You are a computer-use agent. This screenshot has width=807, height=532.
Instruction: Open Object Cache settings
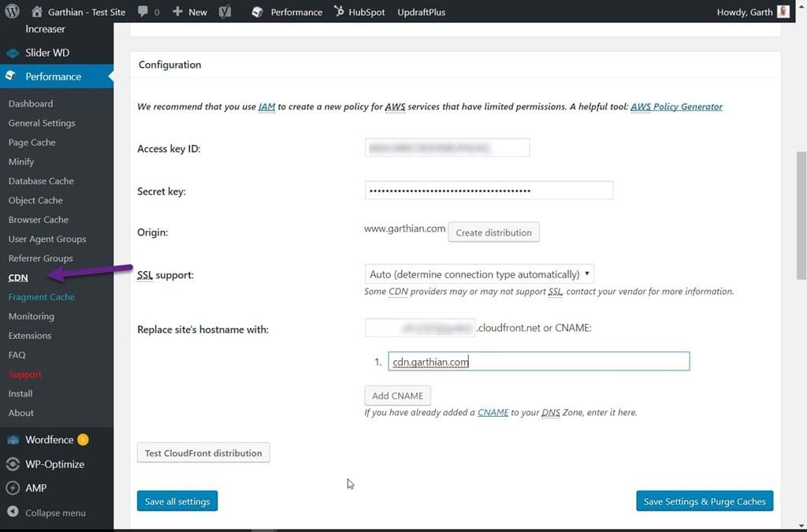(x=35, y=200)
